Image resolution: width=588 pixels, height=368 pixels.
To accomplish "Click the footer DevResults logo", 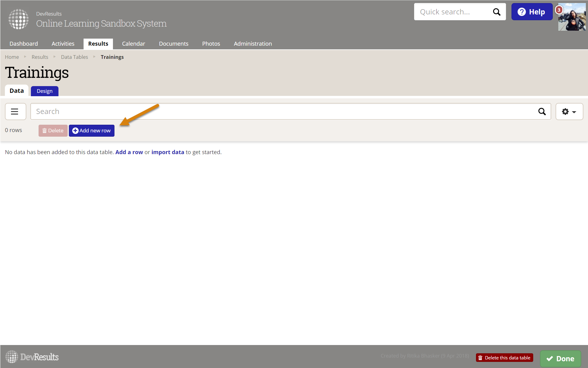I will (x=32, y=357).
